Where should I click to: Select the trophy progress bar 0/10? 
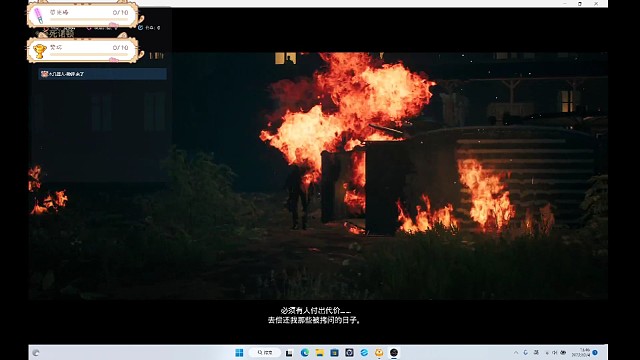[89, 54]
